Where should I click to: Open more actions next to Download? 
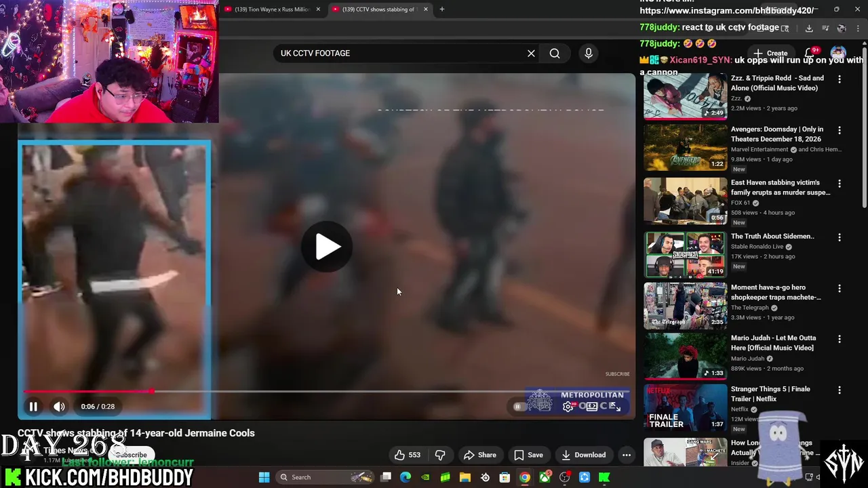pos(627,455)
